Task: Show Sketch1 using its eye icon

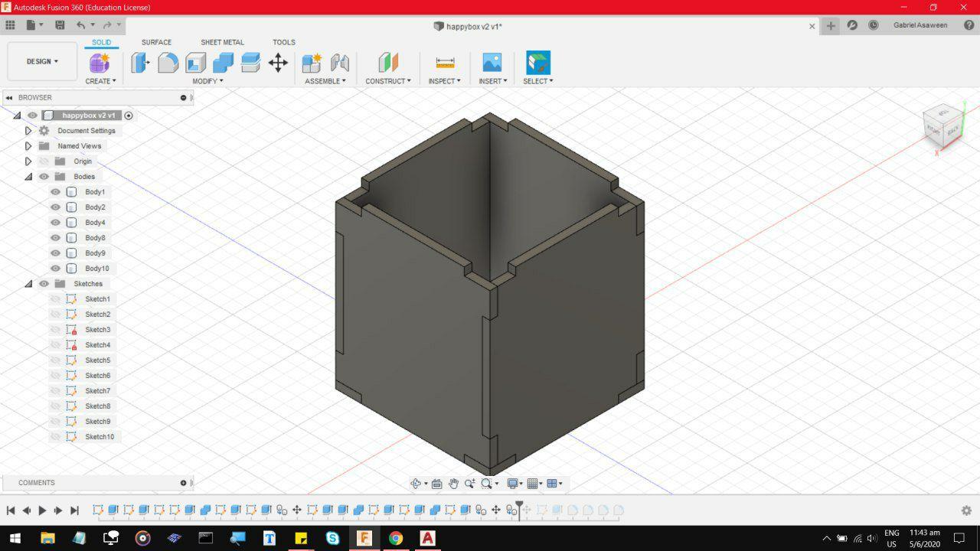Action: (x=55, y=299)
